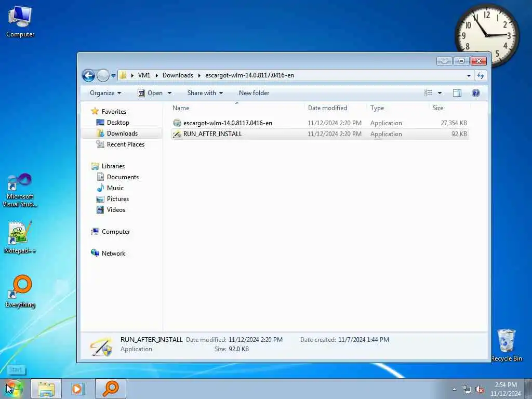This screenshot has width=532, height=399.
Task: Open the Videos library
Action: tap(116, 210)
